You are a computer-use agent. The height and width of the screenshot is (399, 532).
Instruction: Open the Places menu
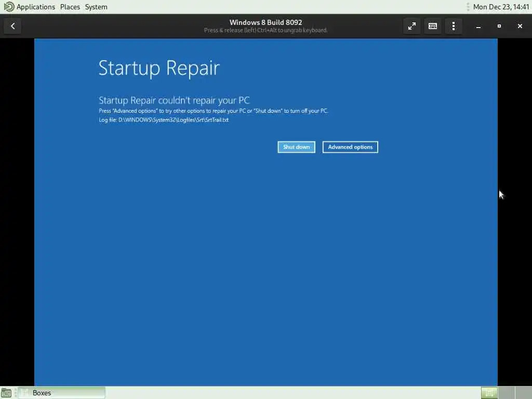coord(70,7)
